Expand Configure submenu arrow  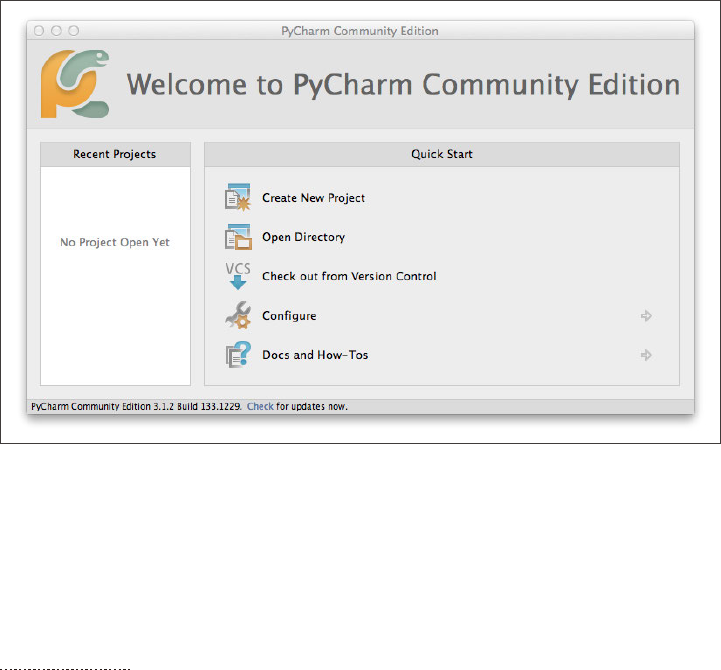(x=646, y=316)
